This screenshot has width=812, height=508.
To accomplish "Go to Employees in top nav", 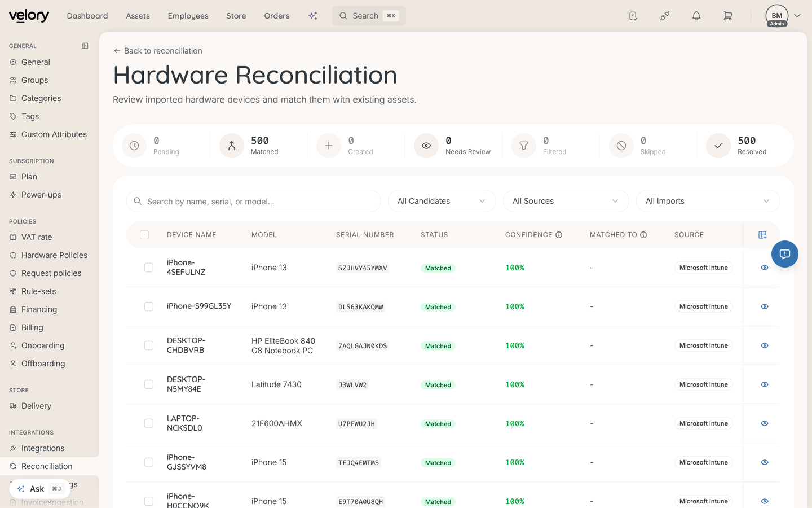I will click(188, 16).
